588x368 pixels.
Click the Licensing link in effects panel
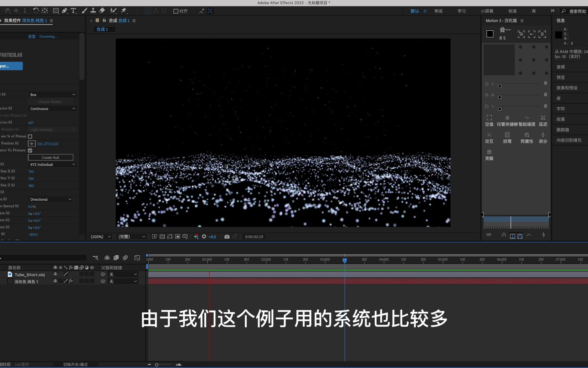click(x=48, y=36)
